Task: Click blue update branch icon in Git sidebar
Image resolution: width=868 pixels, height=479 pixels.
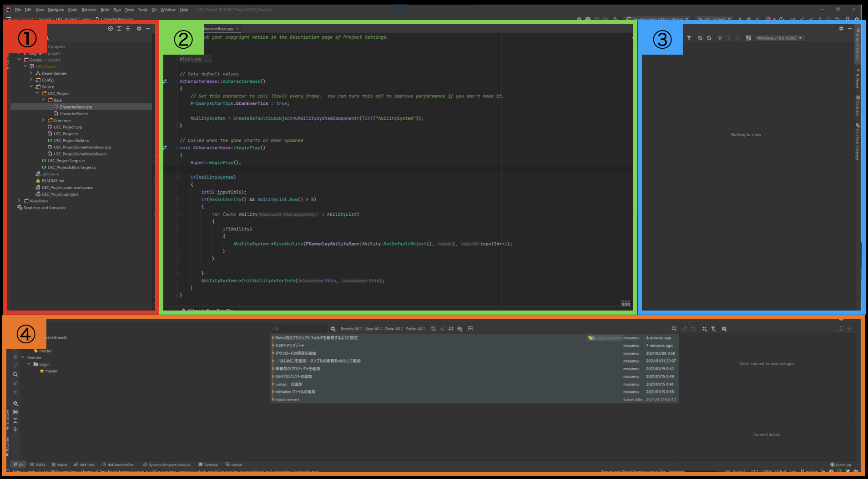Action: [x=15, y=383]
